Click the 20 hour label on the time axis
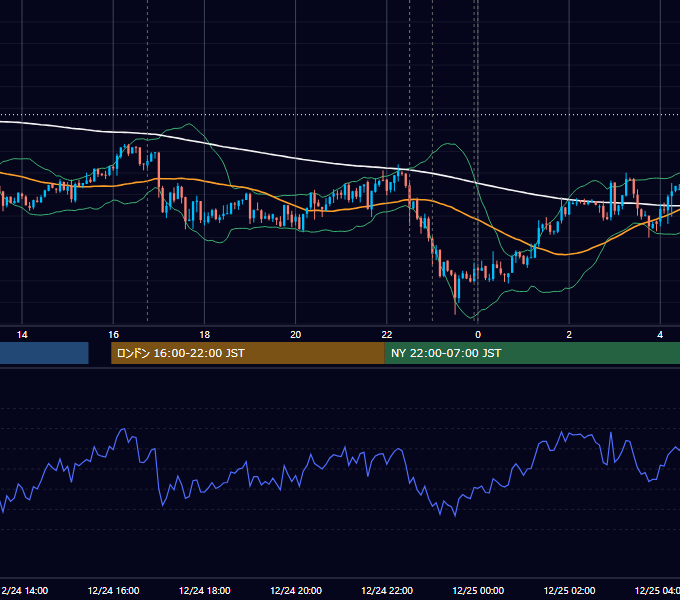 tap(296, 335)
